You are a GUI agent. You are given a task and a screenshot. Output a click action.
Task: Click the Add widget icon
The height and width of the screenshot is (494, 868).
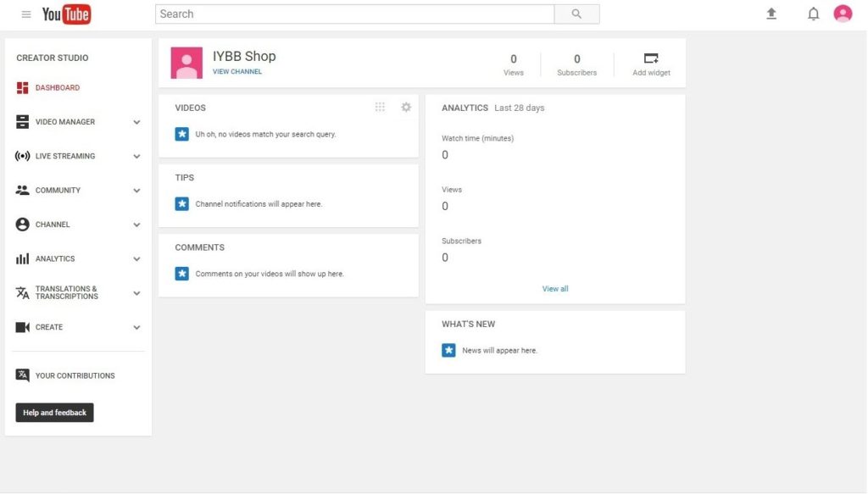(651, 58)
